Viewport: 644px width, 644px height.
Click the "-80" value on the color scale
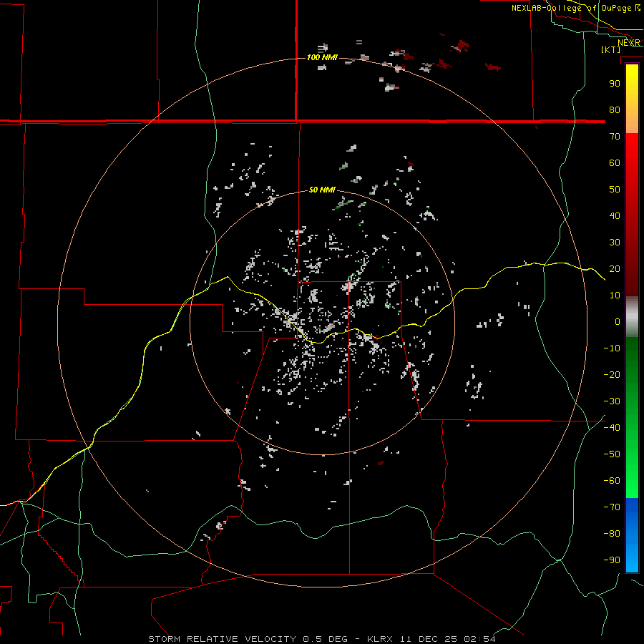tap(612, 534)
